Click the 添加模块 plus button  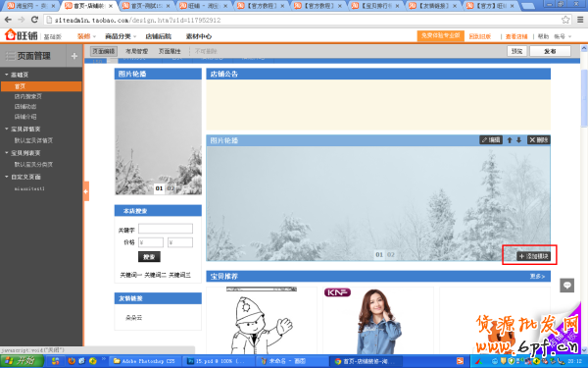534,256
